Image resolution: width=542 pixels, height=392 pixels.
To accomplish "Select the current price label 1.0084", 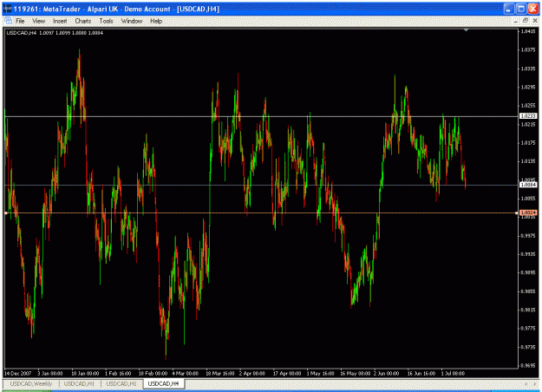I will point(528,185).
